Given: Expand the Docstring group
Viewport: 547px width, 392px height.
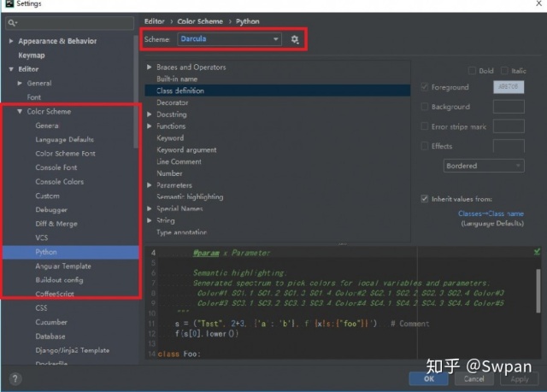Looking at the screenshot, I should (x=150, y=114).
